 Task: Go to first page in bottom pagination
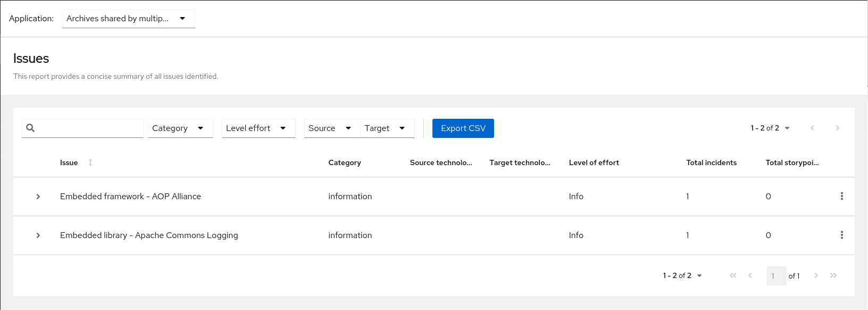coord(733,275)
